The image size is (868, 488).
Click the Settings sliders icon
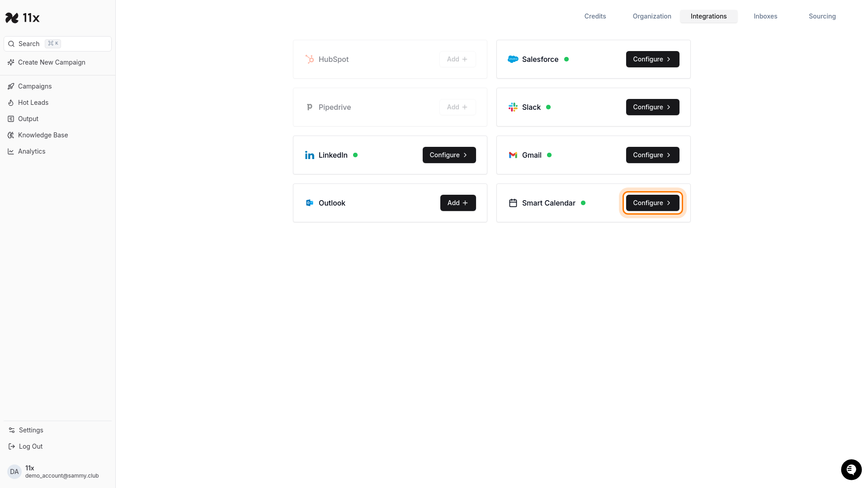coord(12,430)
